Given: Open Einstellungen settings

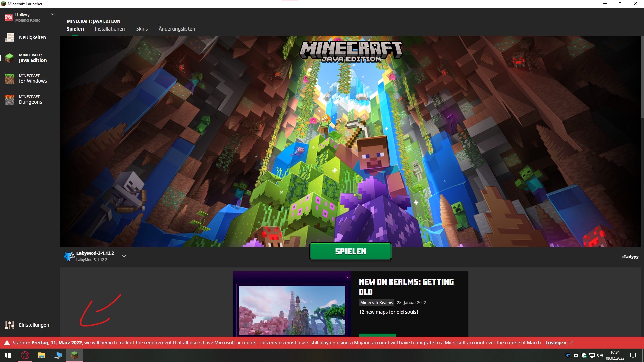Looking at the screenshot, I should [x=30, y=325].
